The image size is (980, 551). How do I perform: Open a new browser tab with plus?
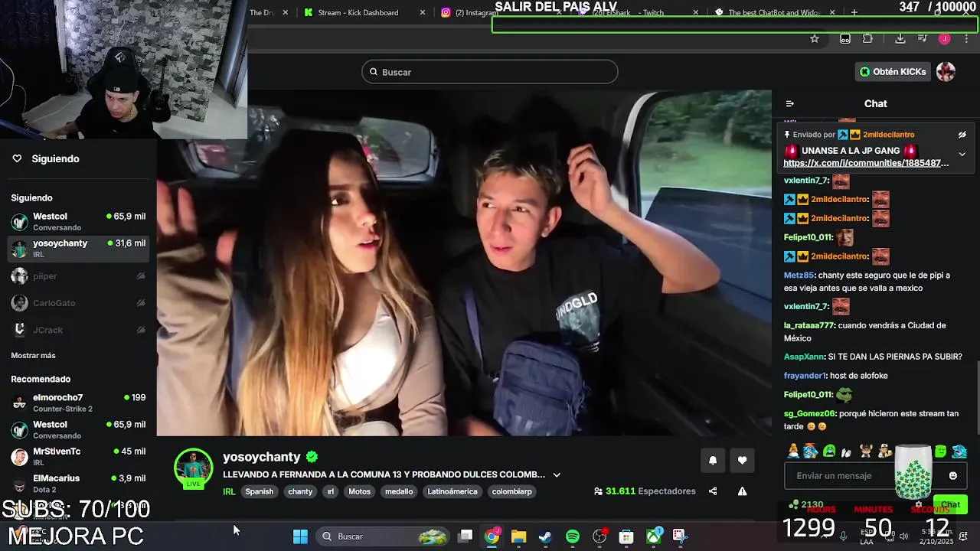click(854, 12)
